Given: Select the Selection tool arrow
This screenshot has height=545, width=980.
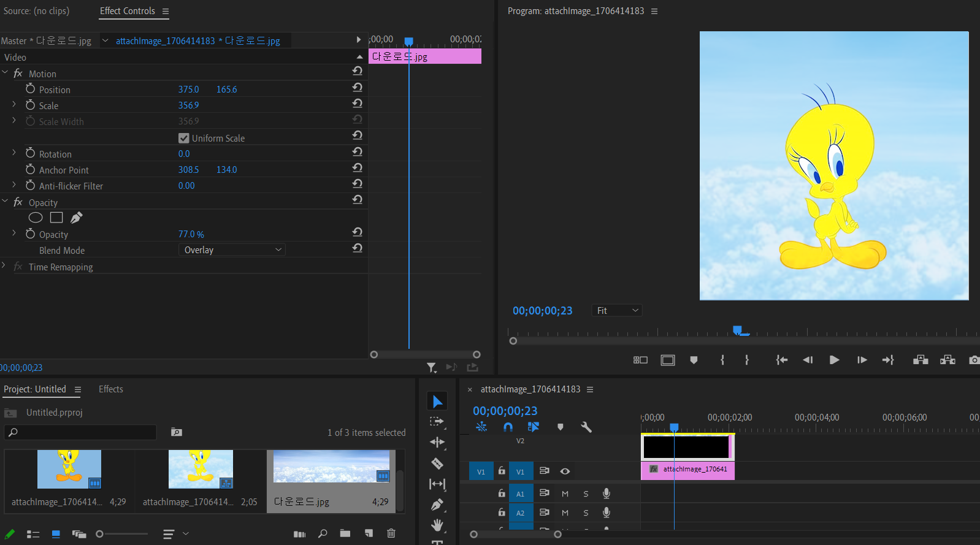Looking at the screenshot, I should pyautogui.click(x=437, y=402).
